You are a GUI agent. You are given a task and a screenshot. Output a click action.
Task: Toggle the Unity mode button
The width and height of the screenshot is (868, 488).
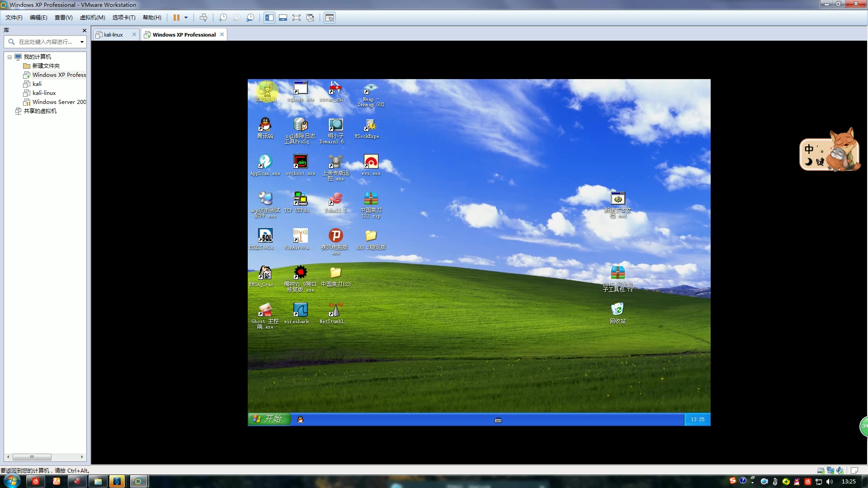310,18
